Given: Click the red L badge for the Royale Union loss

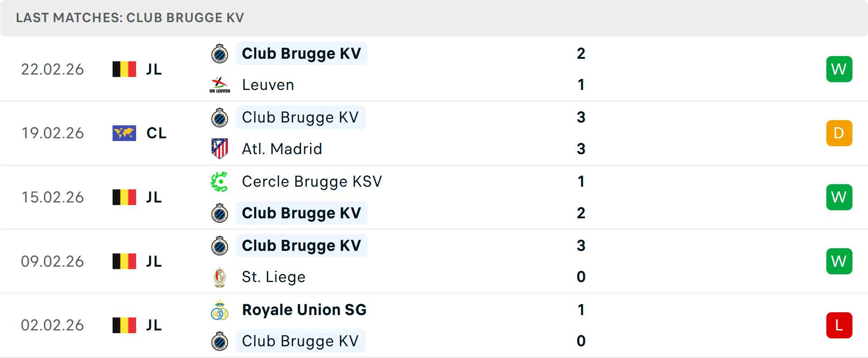Looking at the screenshot, I should coord(839,325).
